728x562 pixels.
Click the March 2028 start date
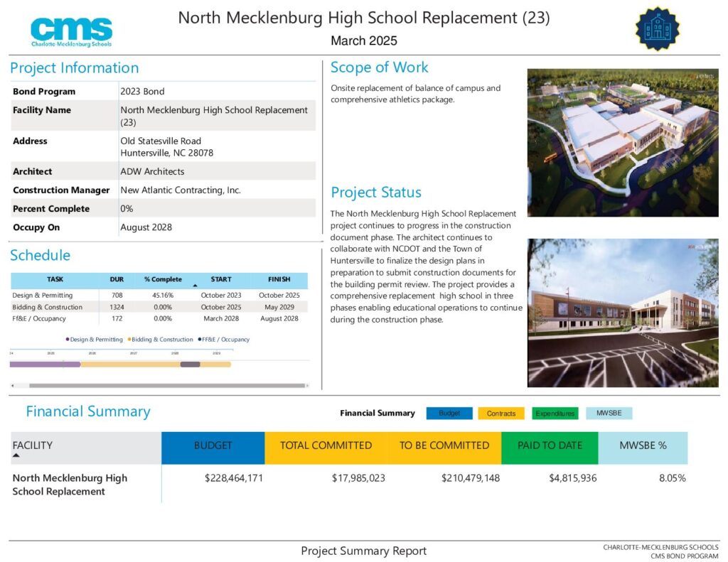(x=221, y=319)
